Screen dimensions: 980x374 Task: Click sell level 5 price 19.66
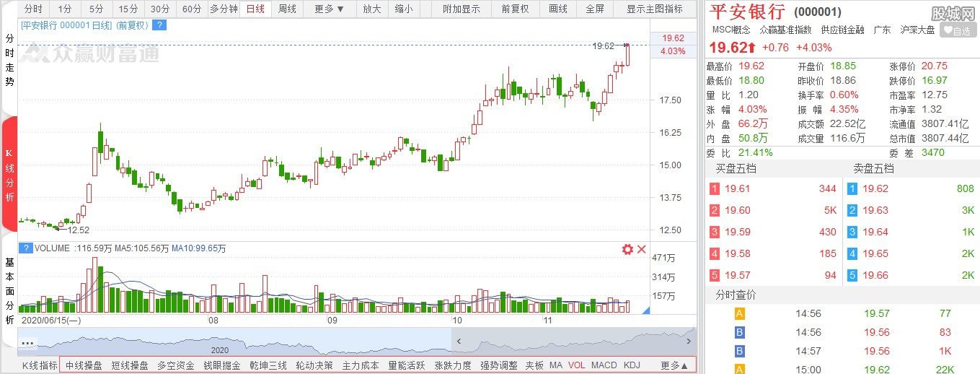[x=876, y=275]
